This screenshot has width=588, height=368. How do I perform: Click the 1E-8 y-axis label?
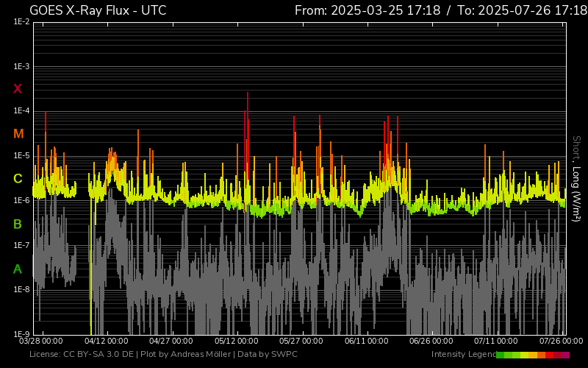click(x=21, y=289)
